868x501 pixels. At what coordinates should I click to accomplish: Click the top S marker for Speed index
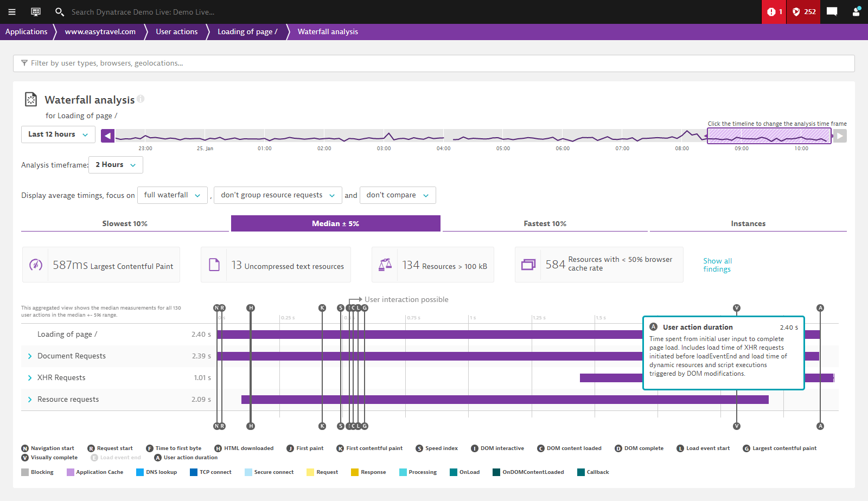pos(341,308)
